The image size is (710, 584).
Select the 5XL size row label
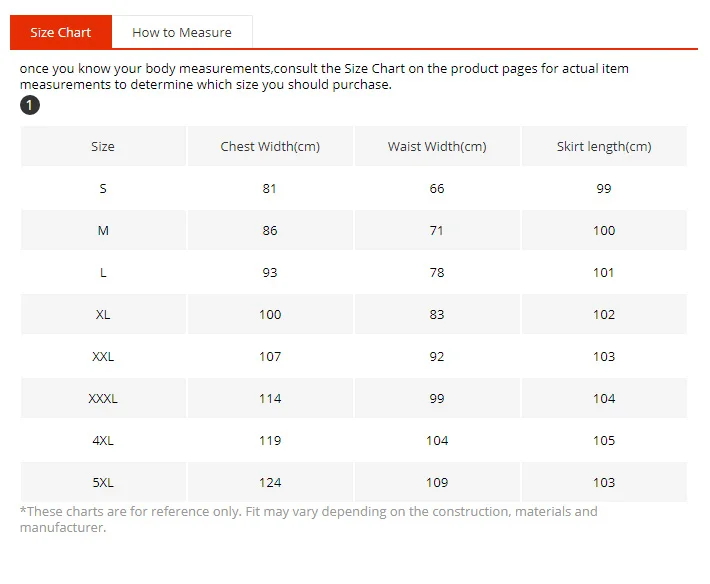pos(103,483)
